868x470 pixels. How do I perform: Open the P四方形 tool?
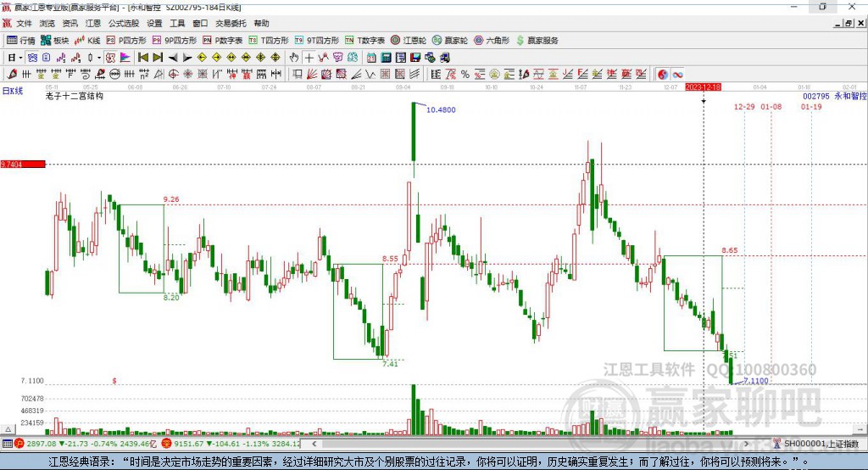click(x=126, y=41)
